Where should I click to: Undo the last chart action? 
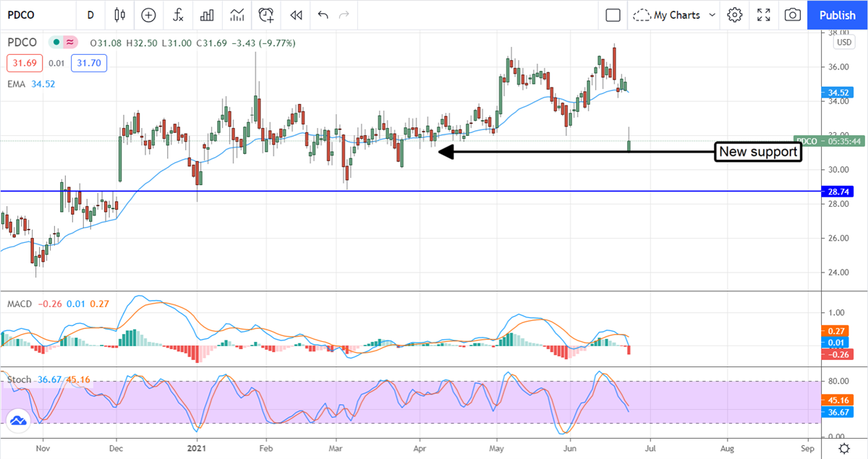tap(323, 14)
